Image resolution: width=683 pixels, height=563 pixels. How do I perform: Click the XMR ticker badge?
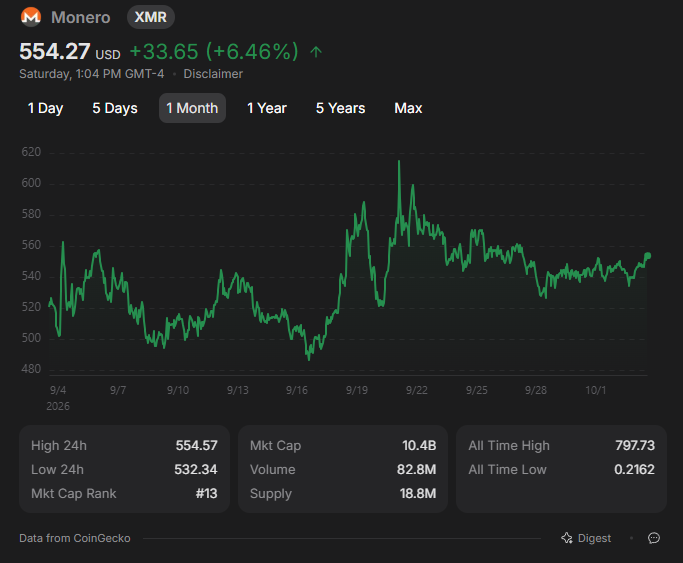click(151, 17)
